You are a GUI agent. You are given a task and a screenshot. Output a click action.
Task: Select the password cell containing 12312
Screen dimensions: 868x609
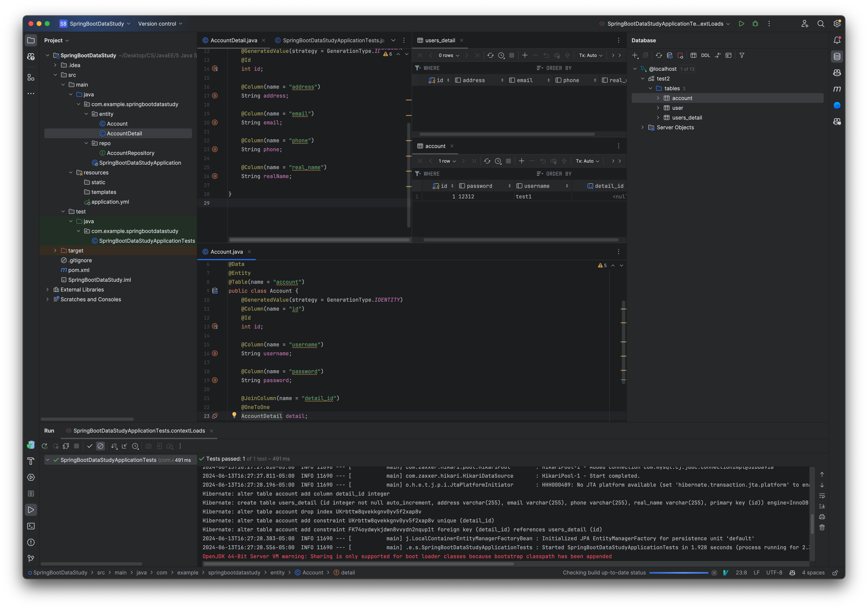[x=467, y=196]
